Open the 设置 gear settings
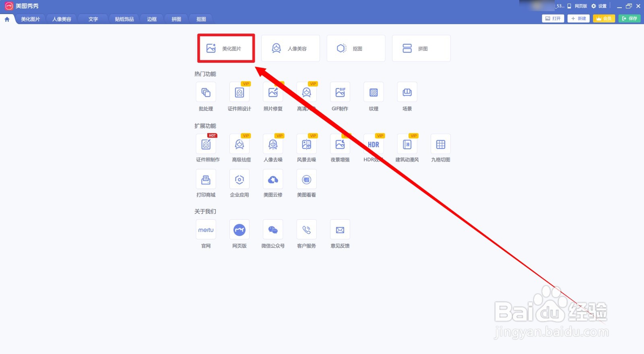Viewport: 644px width, 354px height. pos(599,6)
